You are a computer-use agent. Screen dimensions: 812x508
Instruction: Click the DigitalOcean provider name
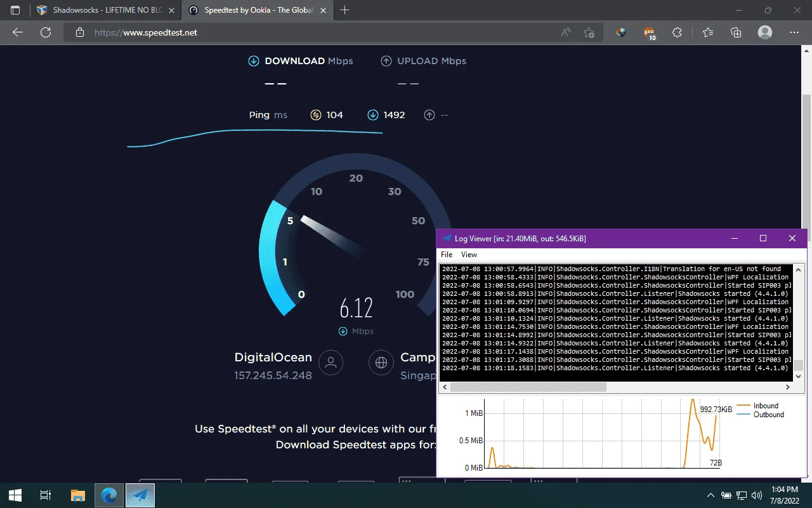[x=273, y=358]
